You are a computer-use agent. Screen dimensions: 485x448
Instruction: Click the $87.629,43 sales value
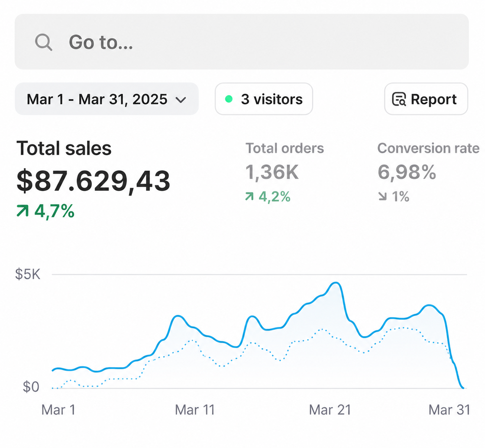tap(93, 181)
